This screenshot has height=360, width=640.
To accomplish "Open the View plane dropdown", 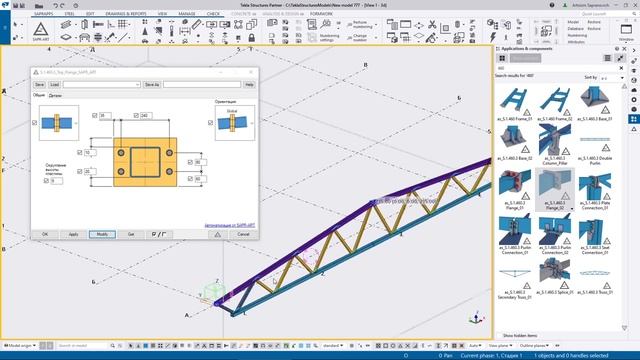I will 500,346.
